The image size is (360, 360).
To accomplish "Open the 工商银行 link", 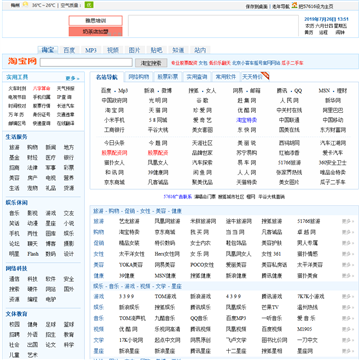I will [x=115, y=130].
